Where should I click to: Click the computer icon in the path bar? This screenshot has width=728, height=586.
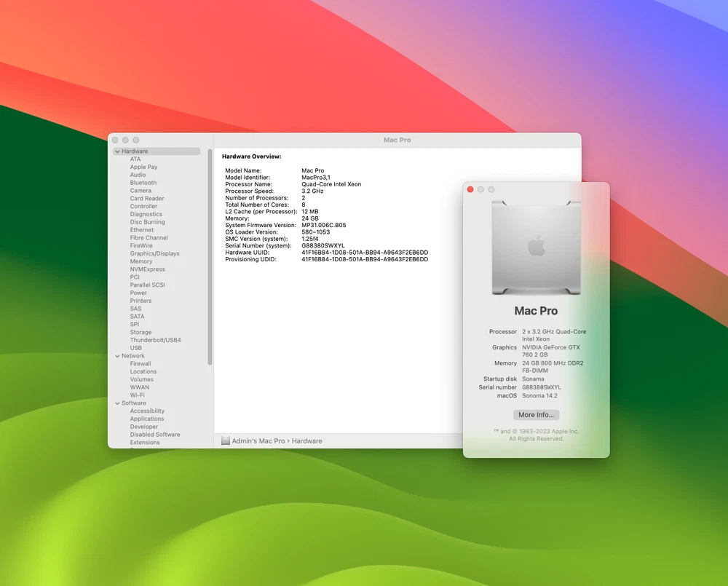click(226, 441)
